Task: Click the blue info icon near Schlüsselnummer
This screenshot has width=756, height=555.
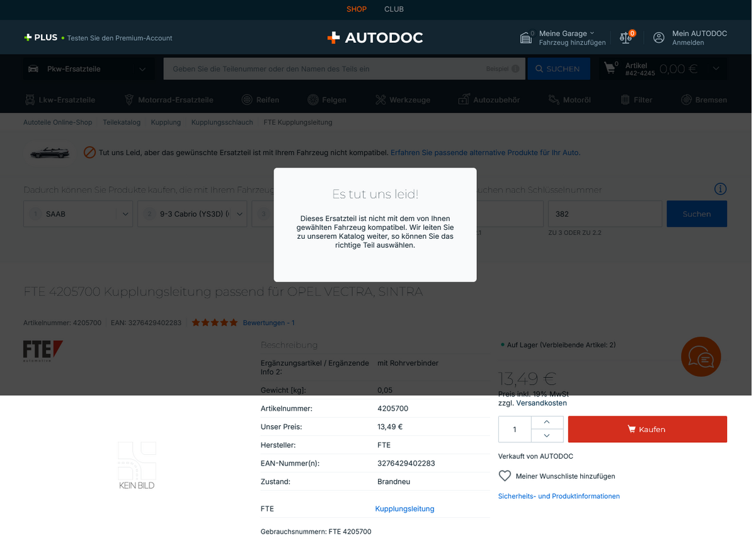Action: coord(720,190)
